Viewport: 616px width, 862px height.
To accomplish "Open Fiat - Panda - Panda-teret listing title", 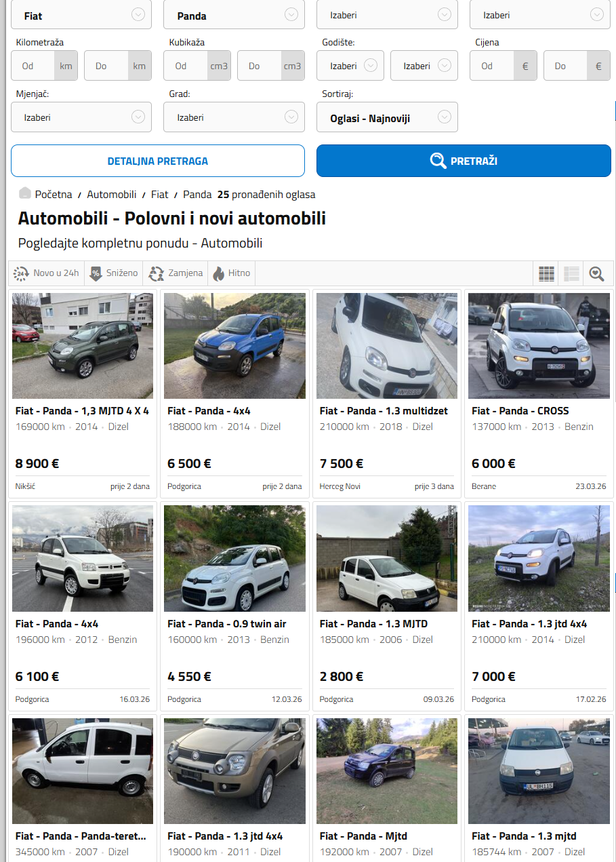I will pyautogui.click(x=81, y=836).
